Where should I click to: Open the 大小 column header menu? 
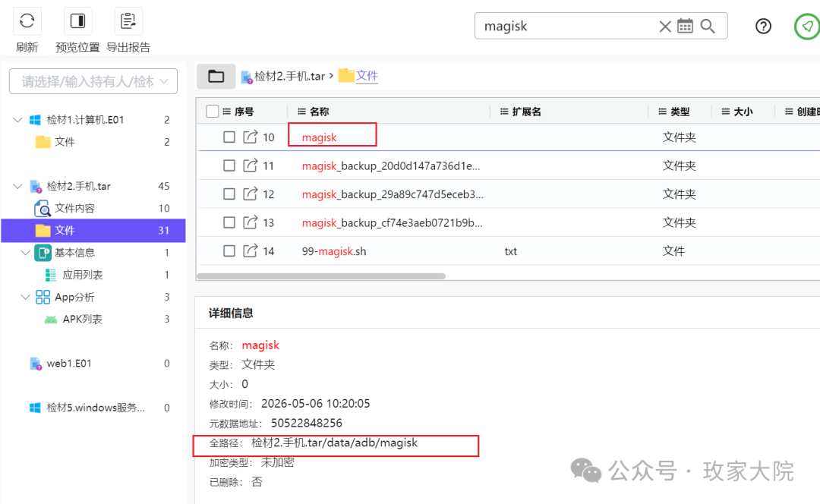(x=726, y=112)
